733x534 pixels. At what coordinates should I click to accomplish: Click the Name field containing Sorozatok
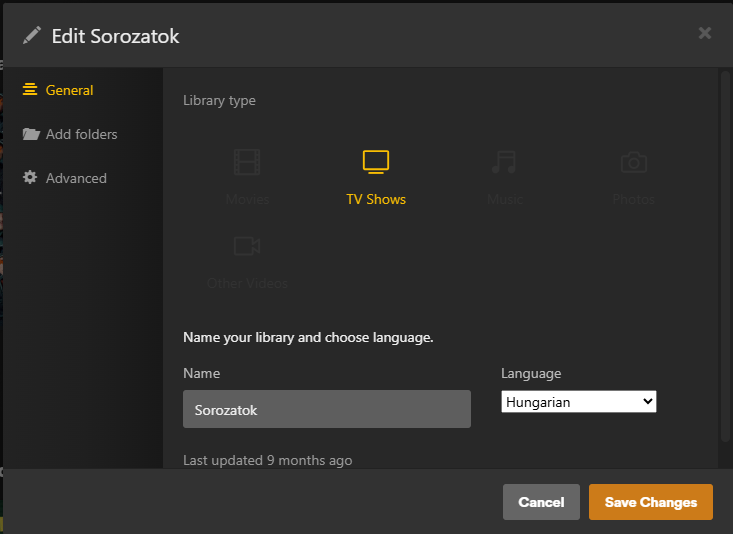coord(327,409)
